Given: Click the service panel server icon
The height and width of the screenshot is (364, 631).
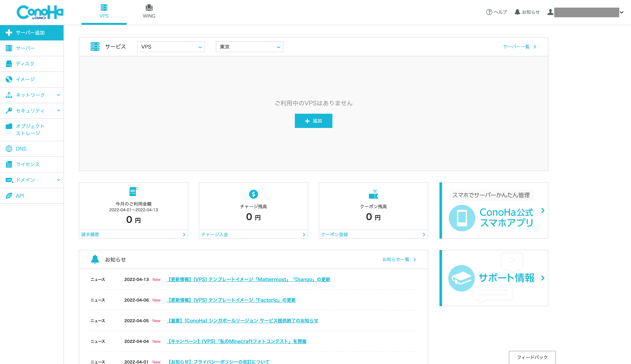Looking at the screenshot, I should (95, 47).
